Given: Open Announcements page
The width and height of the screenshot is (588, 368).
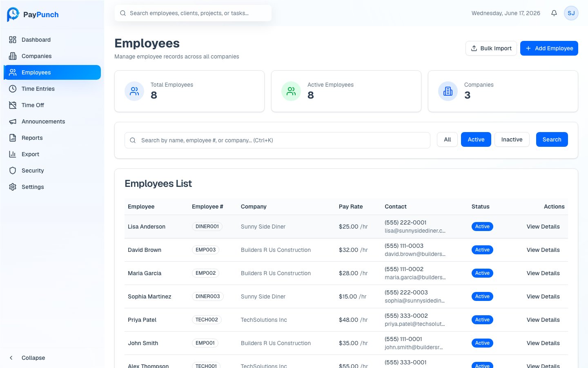Looking at the screenshot, I should (52, 121).
